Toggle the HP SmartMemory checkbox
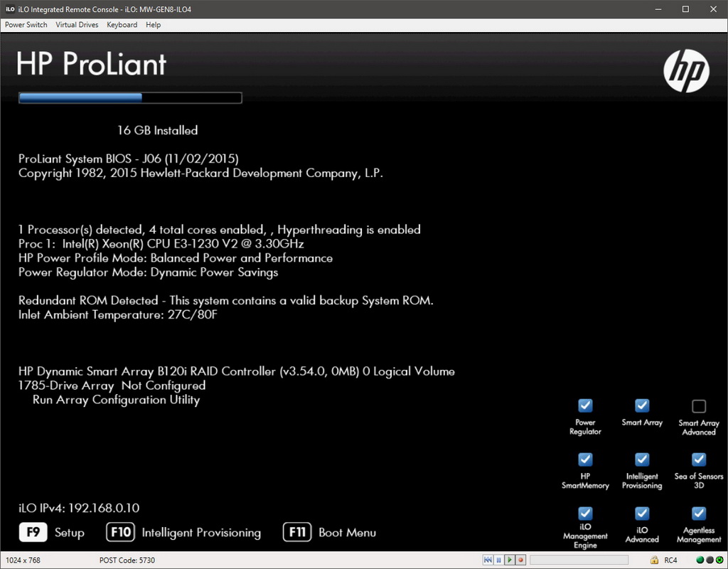 pos(585,459)
